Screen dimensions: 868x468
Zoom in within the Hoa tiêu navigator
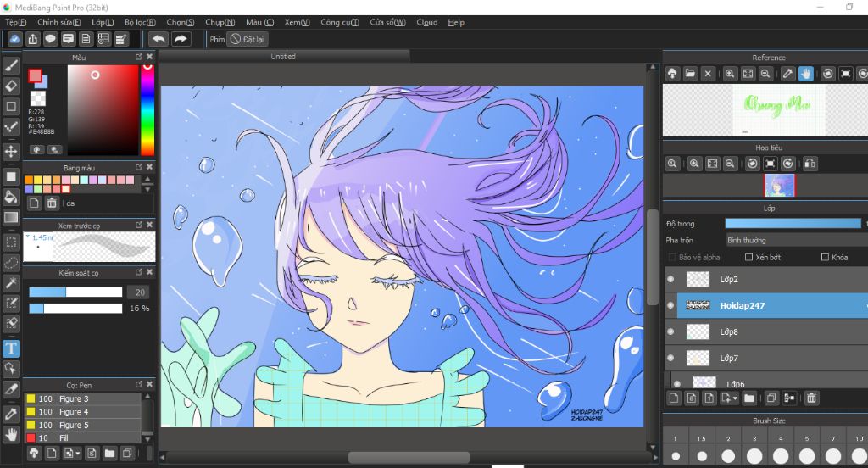point(694,164)
